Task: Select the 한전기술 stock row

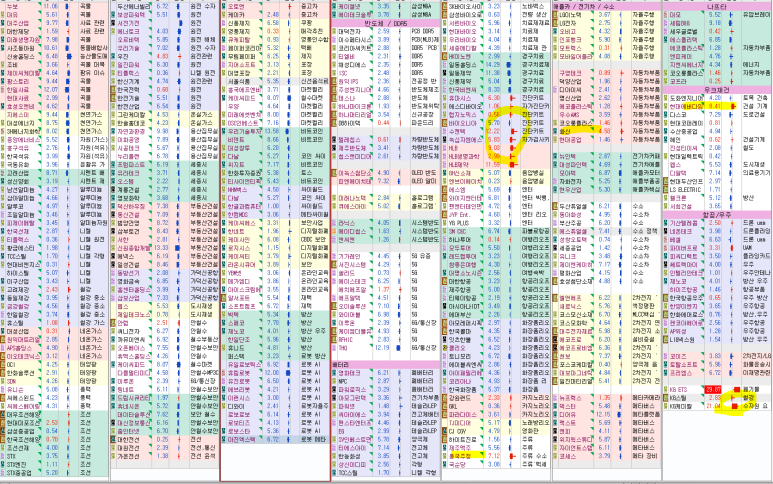Action: pos(165,98)
